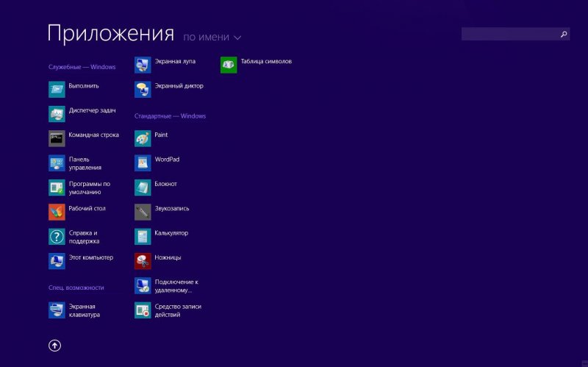Open Справка и поддержка question mark icon
Image resolution: width=588 pixels, height=367 pixels.
point(57,237)
